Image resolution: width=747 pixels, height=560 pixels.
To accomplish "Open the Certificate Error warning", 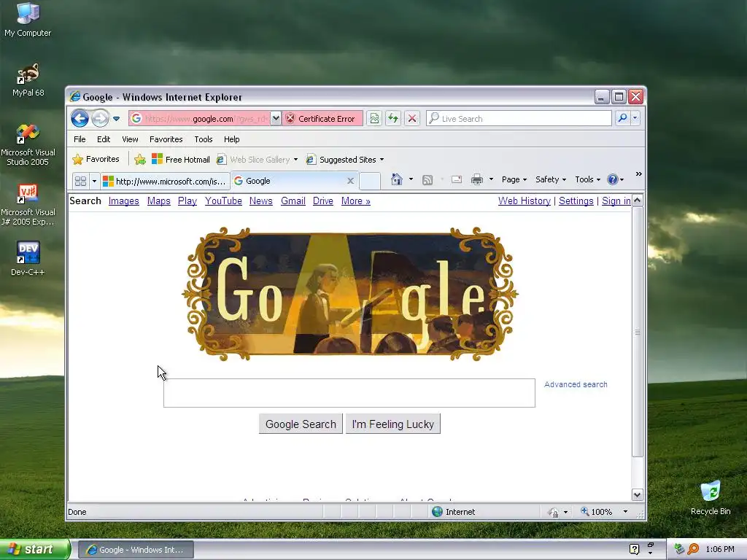I will tap(322, 119).
